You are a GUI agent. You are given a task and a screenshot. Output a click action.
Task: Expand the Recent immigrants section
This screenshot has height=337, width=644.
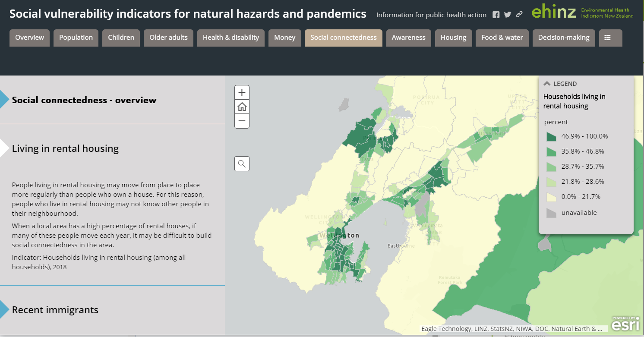pyautogui.click(x=55, y=310)
